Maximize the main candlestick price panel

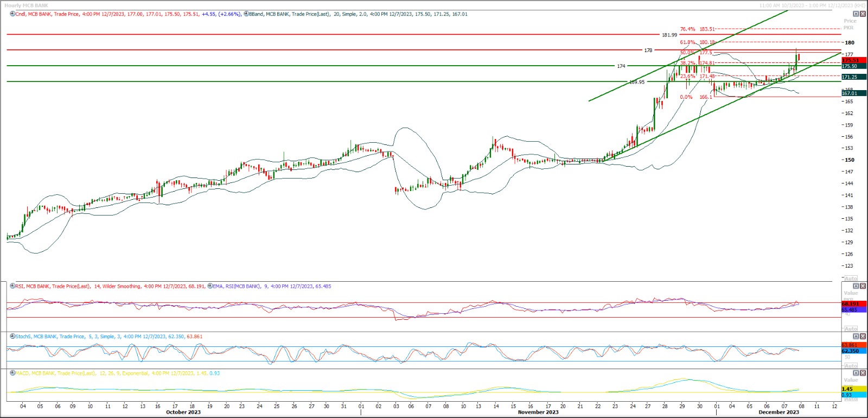coord(856,14)
